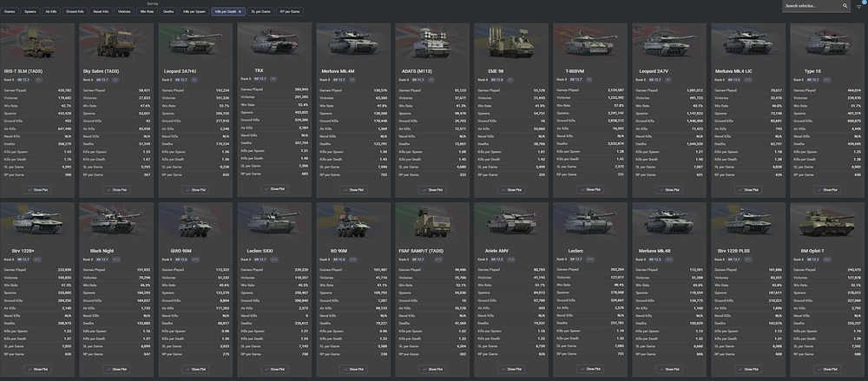This screenshot has height=381, width=868.
Task: Sort vehicles by Win Rate
Action: [x=148, y=11]
